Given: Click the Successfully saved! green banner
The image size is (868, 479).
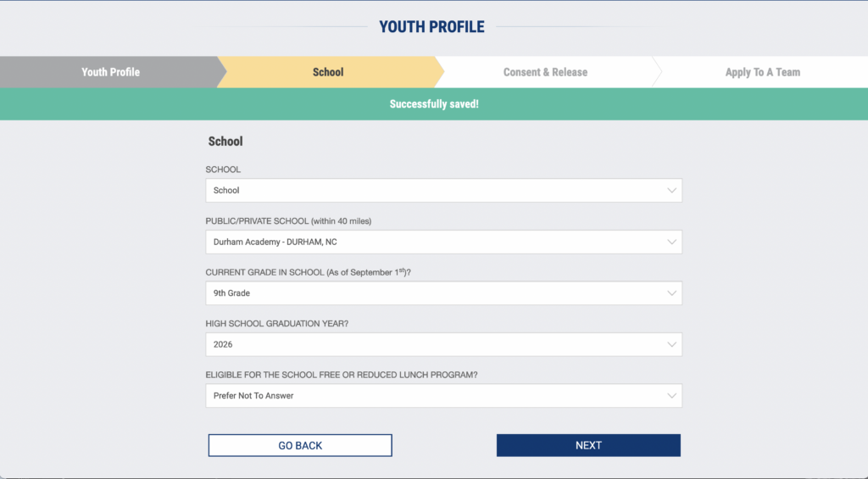Looking at the screenshot, I should point(434,104).
